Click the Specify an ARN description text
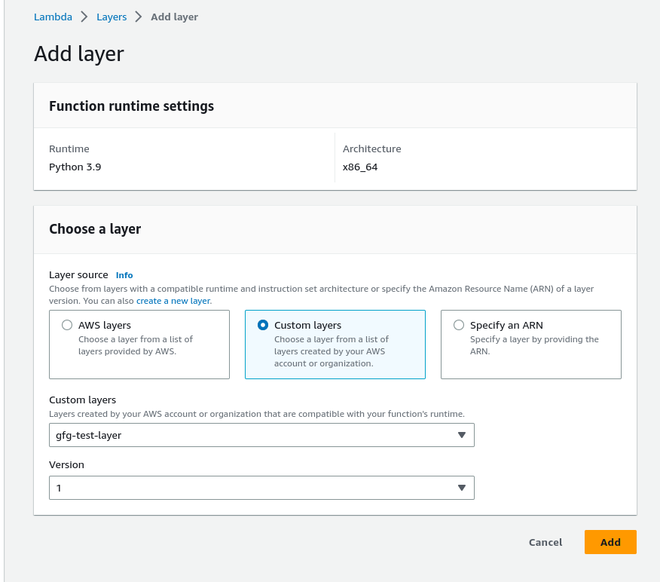Viewport: 660px width, 582px height. tap(534, 345)
